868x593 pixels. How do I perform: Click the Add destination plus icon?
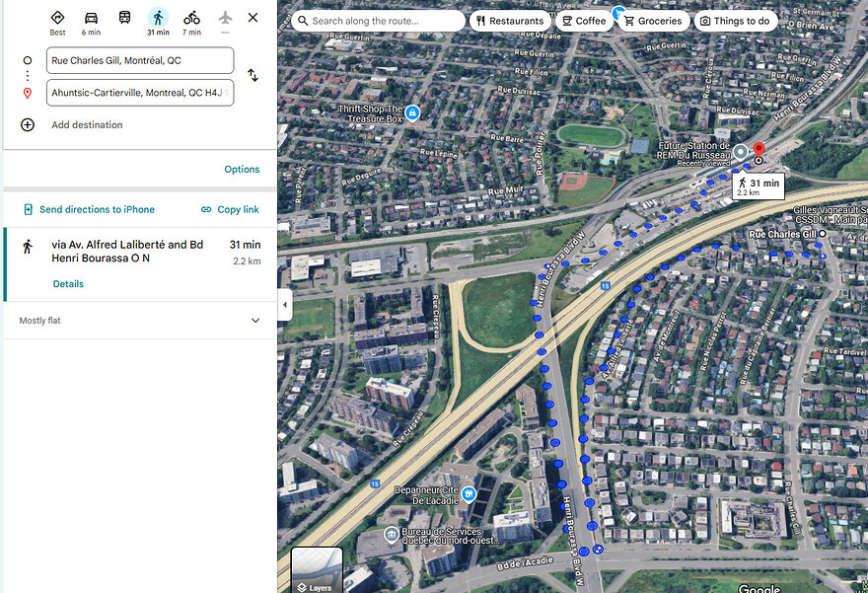pos(28,124)
